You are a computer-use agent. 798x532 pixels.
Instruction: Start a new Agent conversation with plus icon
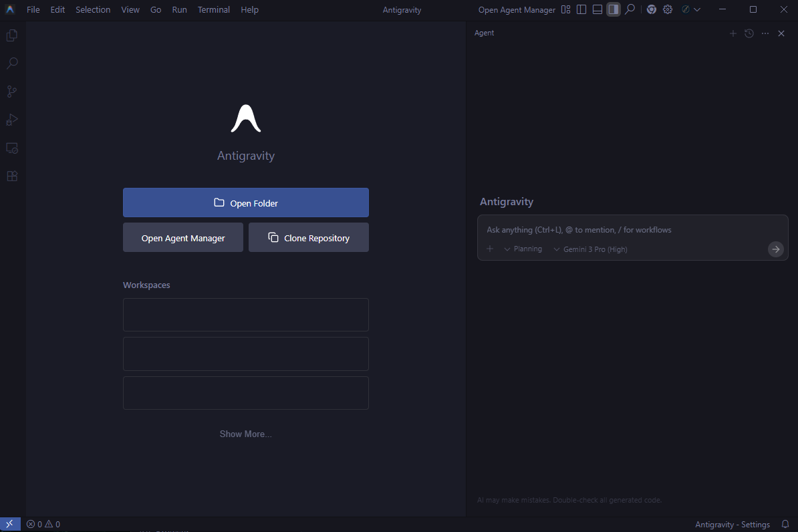(x=733, y=33)
